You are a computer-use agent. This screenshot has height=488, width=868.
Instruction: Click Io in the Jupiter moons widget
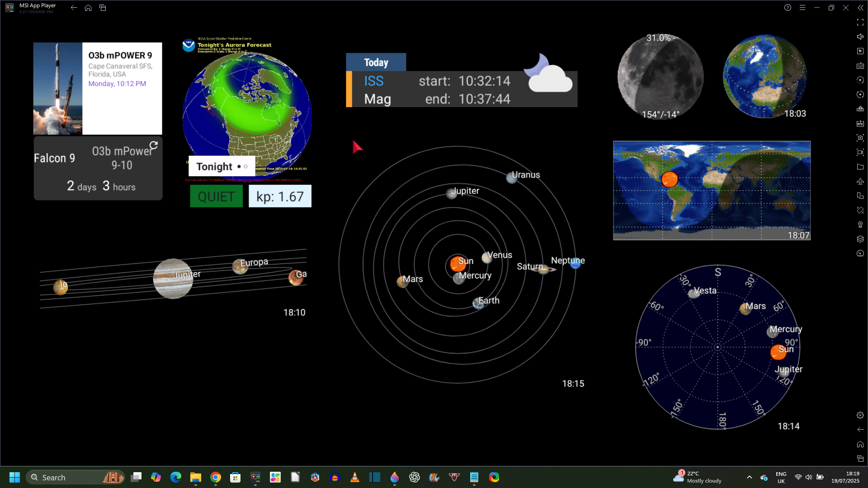[x=61, y=286]
